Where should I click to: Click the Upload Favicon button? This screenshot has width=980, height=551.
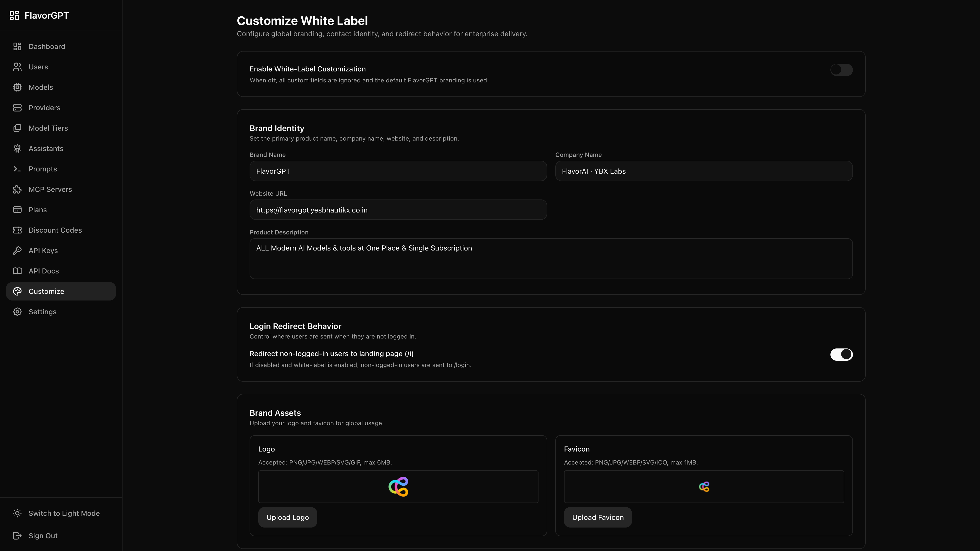point(598,518)
